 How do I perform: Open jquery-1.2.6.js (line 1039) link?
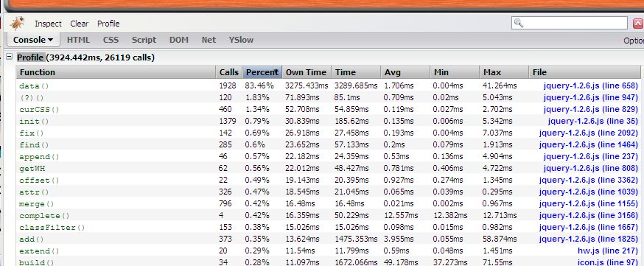(589, 192)
